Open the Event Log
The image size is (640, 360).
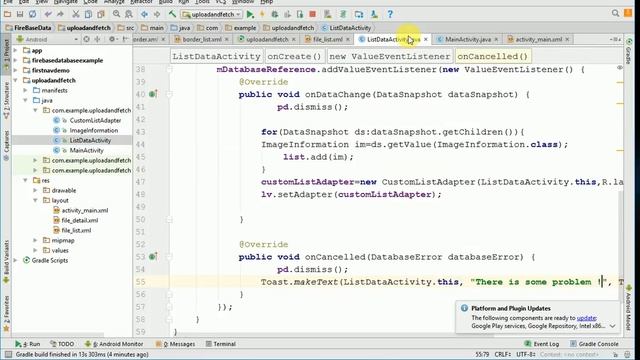pyautogui.click(x=542, y=344)
